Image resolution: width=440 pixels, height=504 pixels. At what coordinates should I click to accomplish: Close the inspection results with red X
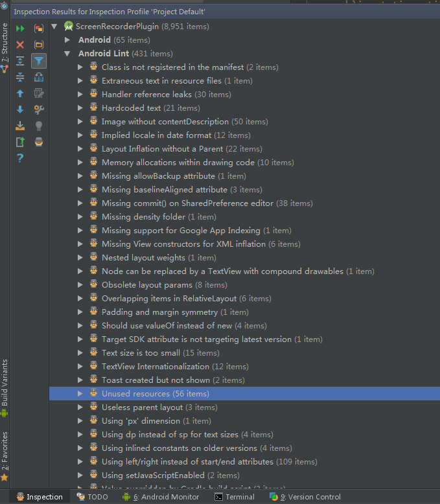point(20,44)
